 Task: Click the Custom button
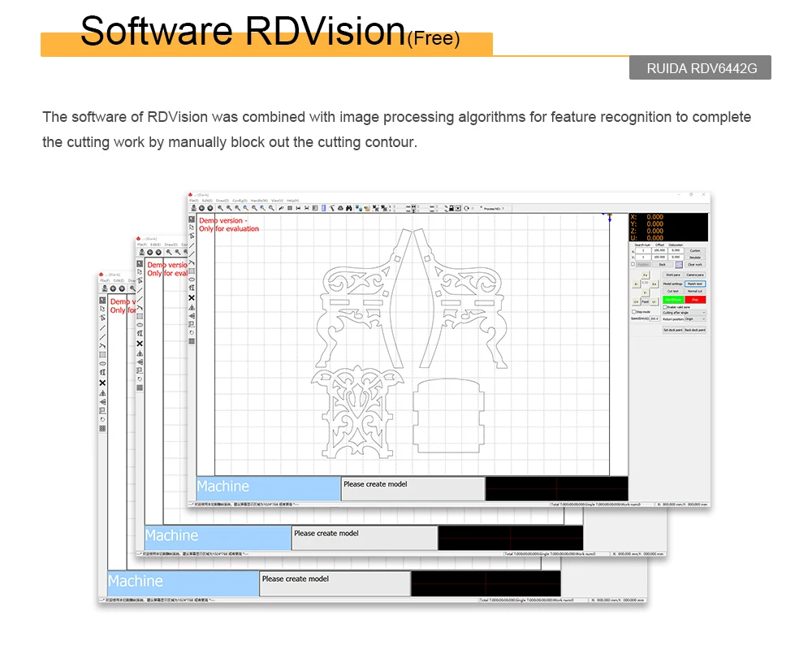click(695, 251)
